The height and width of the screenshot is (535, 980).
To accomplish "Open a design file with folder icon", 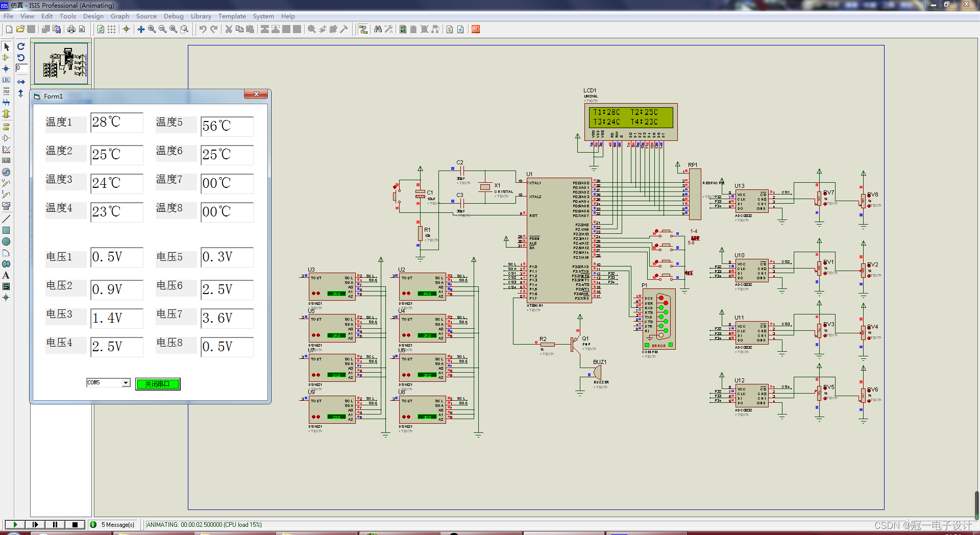I will pos(20,29).
